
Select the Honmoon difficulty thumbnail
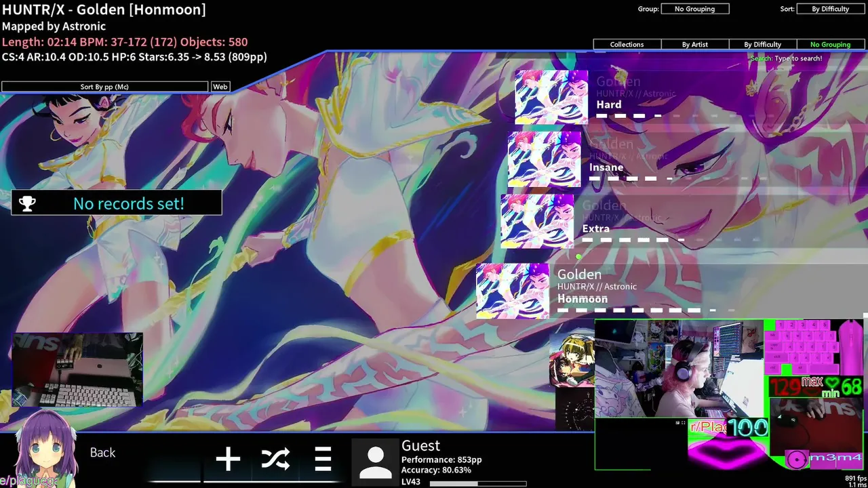coord(513,291)
